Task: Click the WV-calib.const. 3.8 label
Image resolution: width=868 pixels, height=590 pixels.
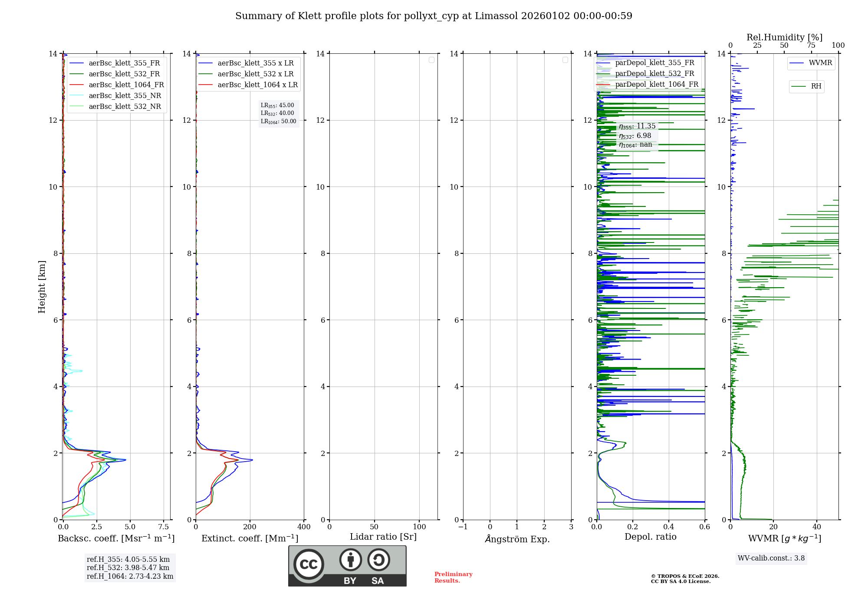Action: [x=771, y=558]
